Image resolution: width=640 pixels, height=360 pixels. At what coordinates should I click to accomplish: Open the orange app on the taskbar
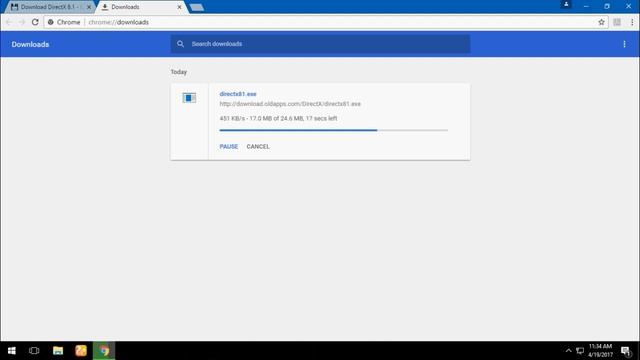(x=81, y=351)
